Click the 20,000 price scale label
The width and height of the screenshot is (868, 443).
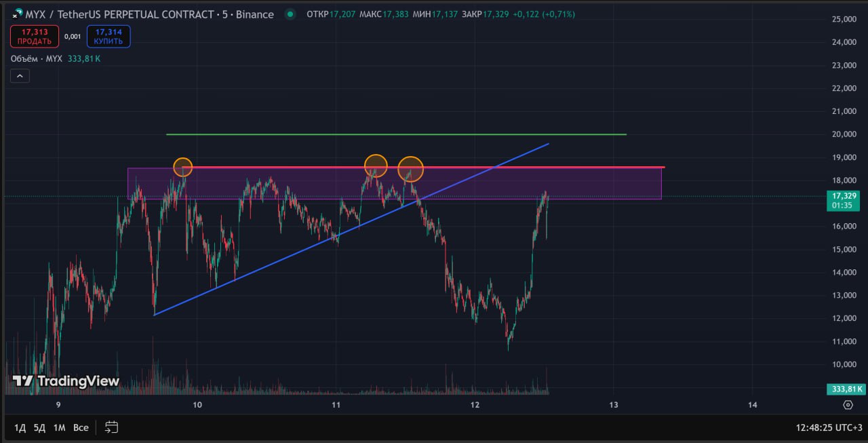(x=843, y=134)
